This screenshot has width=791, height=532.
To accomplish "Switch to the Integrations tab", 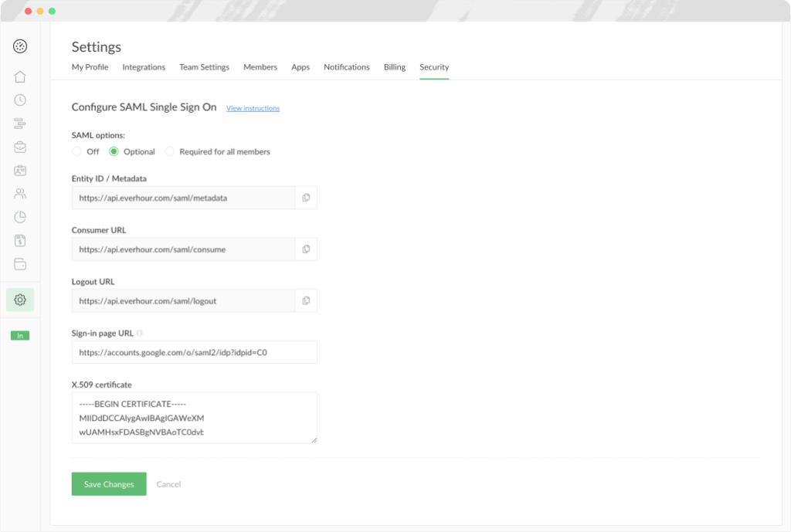I will coord(144,67).
